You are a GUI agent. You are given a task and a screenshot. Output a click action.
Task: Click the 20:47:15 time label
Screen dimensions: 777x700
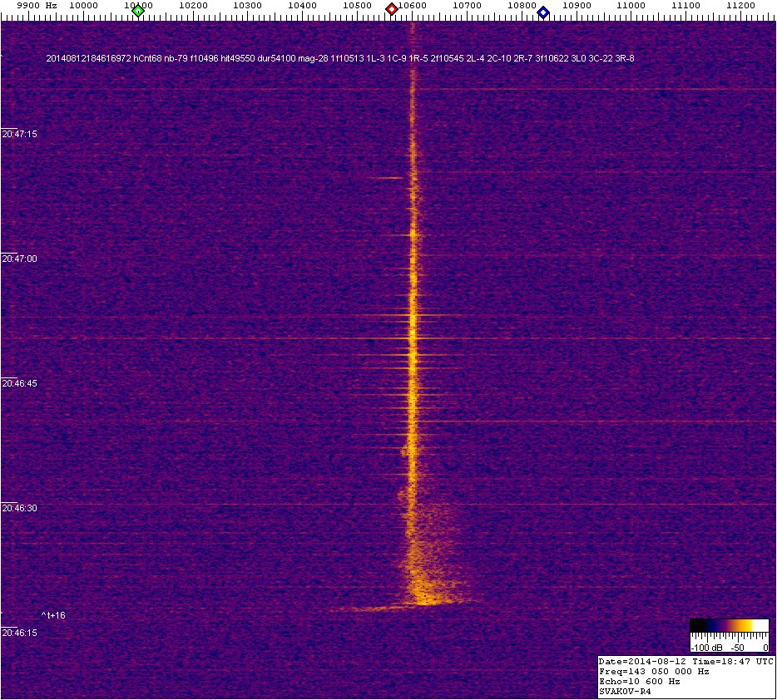pyautogui.click(x=20, y=134)
